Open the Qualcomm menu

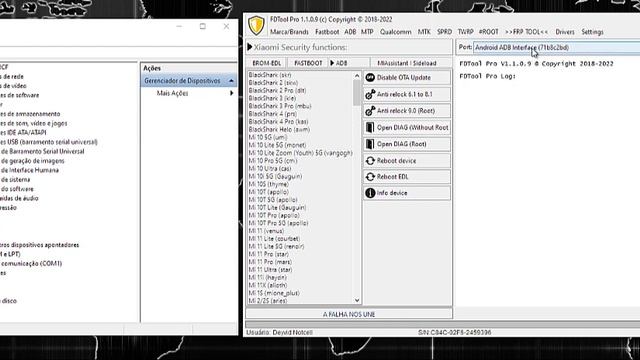point(396,32)
